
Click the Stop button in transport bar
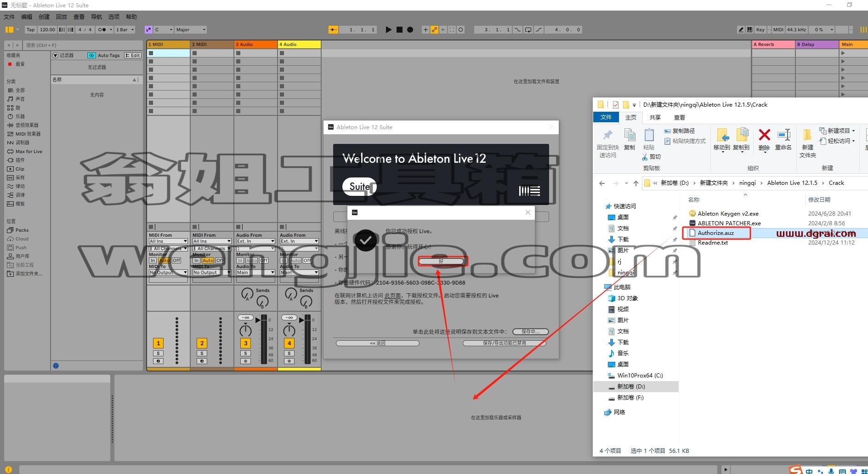(x=399, y=29)
